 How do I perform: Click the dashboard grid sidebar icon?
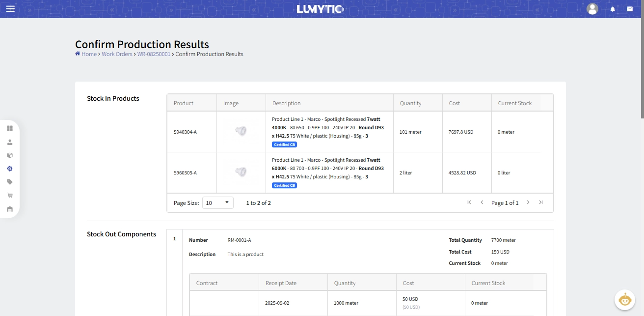pos(10,128)
